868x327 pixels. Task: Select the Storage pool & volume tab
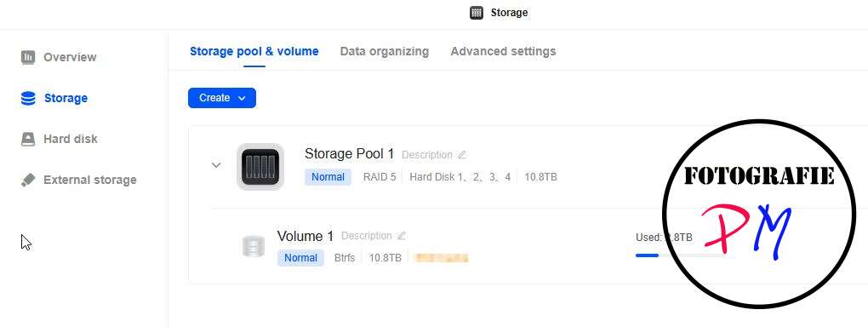[254, 52]
